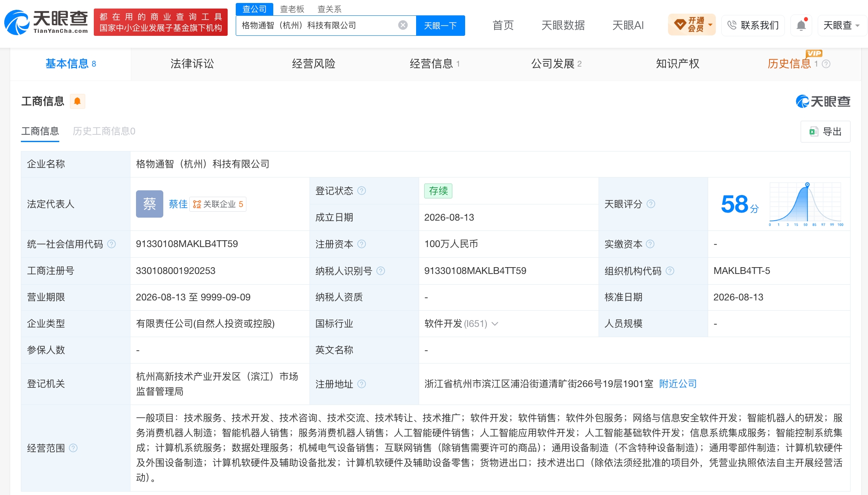Open legal representative 蔡佳 link

click(x=178, y=204)
